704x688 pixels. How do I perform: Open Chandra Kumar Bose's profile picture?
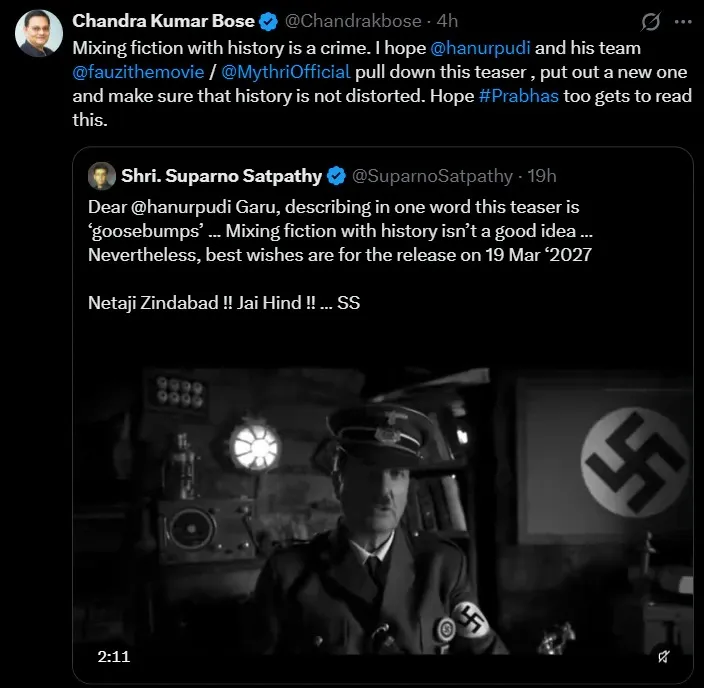tap(39, 33)
